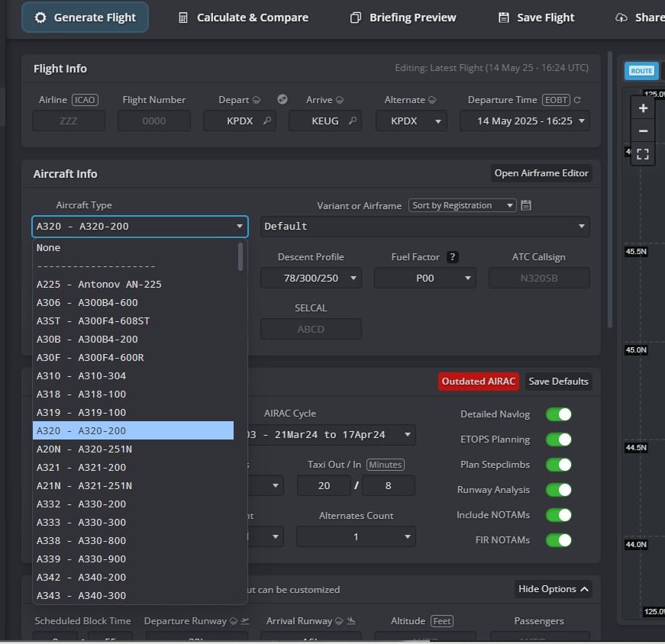Image resolution: width=665 pixels, height=644 pixels.
Task: Toggle the ETOPS Planning switch
Action: pos(559,440)
